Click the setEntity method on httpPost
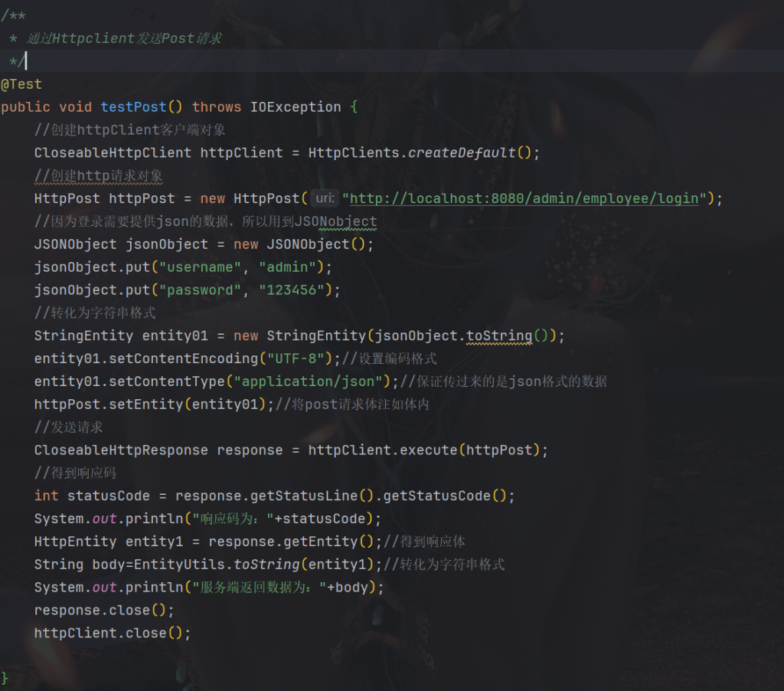The height and width of the screenshot is (691, 784). pos(146,404)
